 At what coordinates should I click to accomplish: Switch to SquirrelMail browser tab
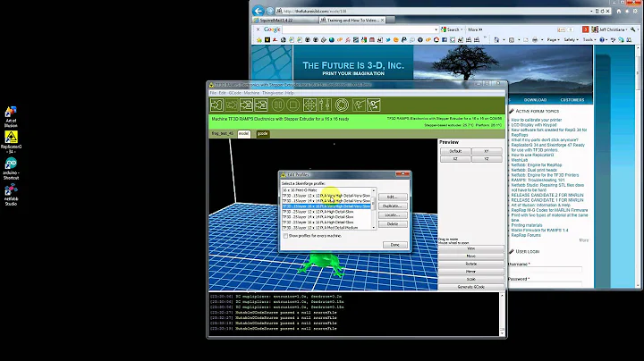tap(285, 20)
